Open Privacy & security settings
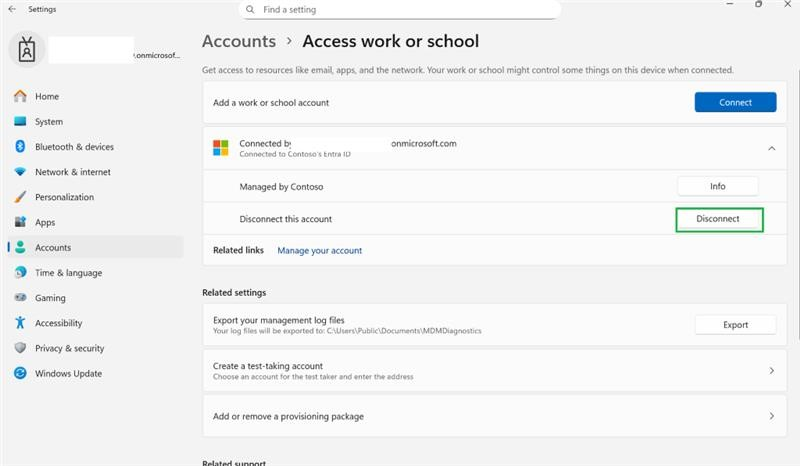Image resolution: width=800 pixels, height=466 pixels. coord(93,348)
